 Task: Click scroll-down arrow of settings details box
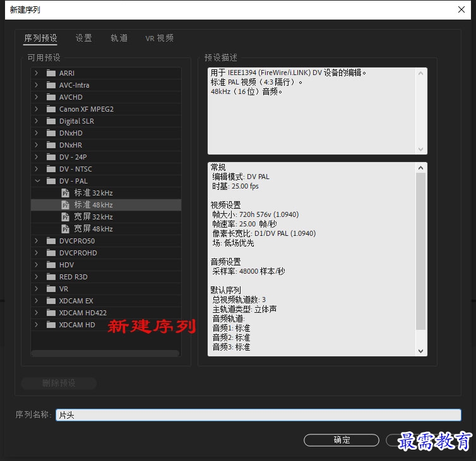tap(420, 351)
